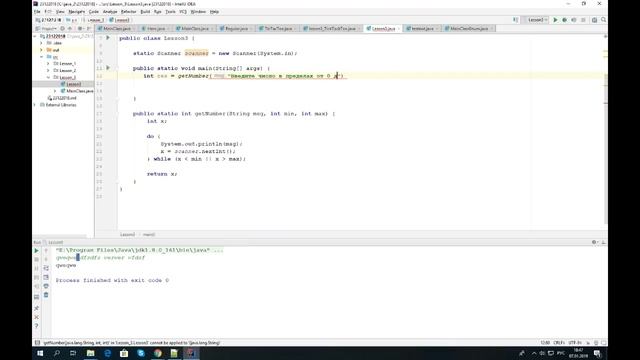Run with coverage from the top toolbar
This screenshot has width=640, height=360.
(x=574, y=20)
